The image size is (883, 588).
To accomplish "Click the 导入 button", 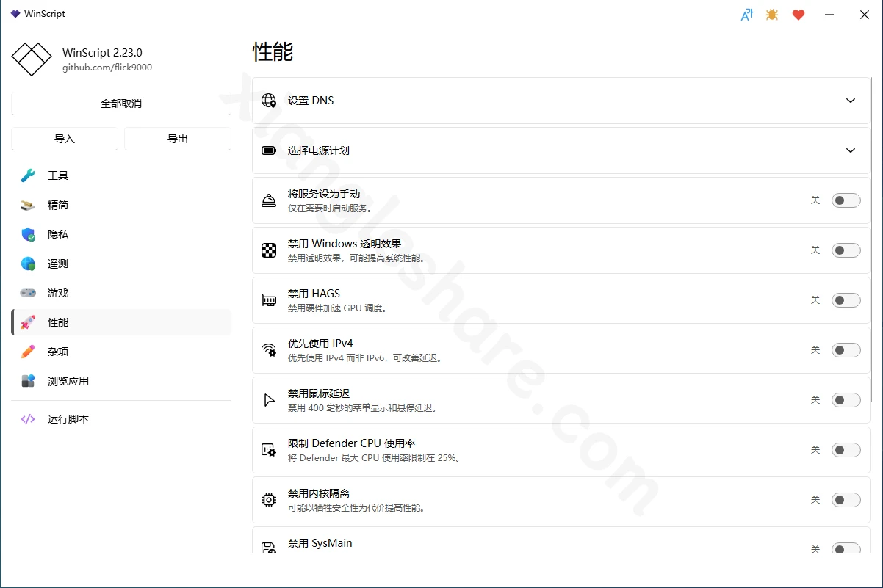I will (x=65, y=139).
